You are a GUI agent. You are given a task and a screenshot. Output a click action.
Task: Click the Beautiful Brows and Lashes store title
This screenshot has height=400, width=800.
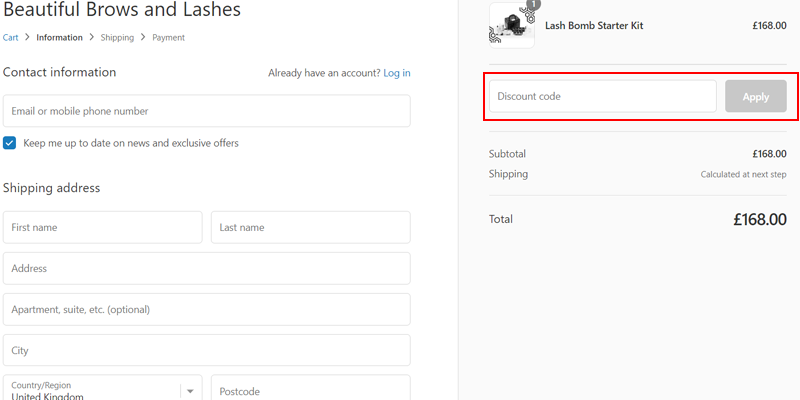(x=122, y=11)
